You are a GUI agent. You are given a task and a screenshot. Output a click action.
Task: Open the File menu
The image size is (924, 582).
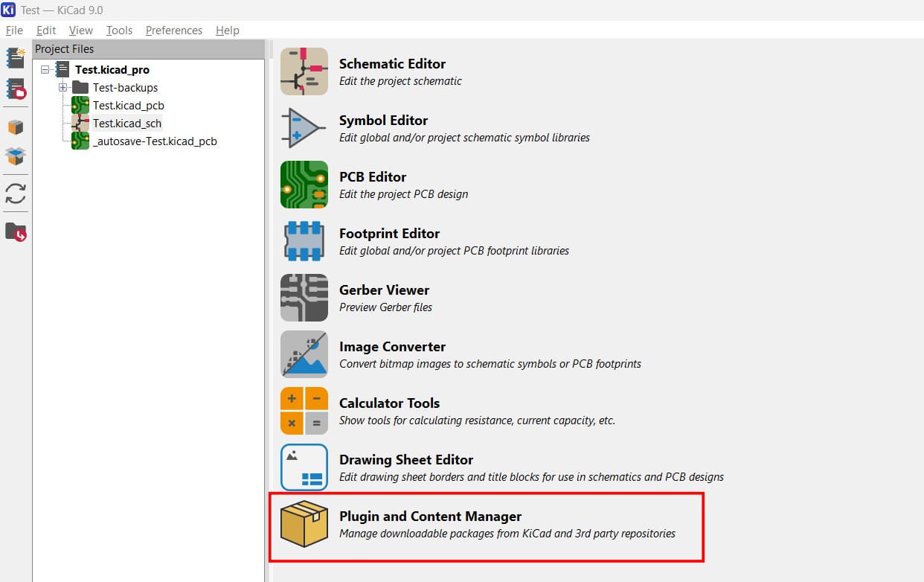click(14, 31)
